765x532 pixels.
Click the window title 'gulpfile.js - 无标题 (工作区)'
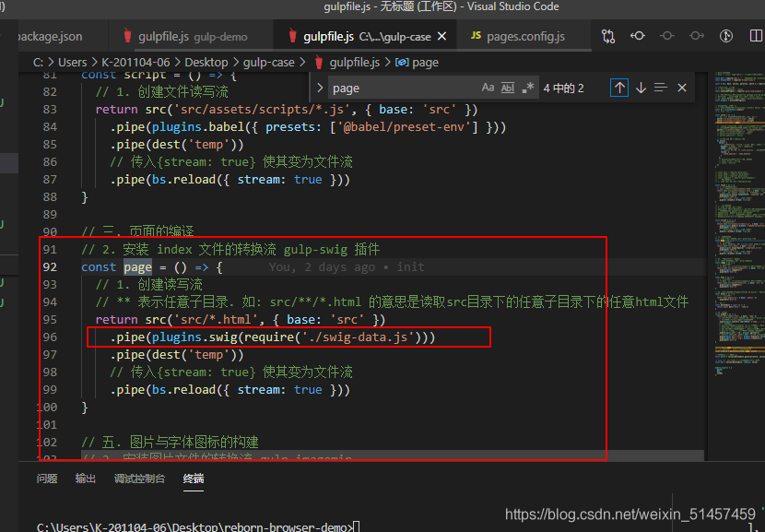point(390,6)
